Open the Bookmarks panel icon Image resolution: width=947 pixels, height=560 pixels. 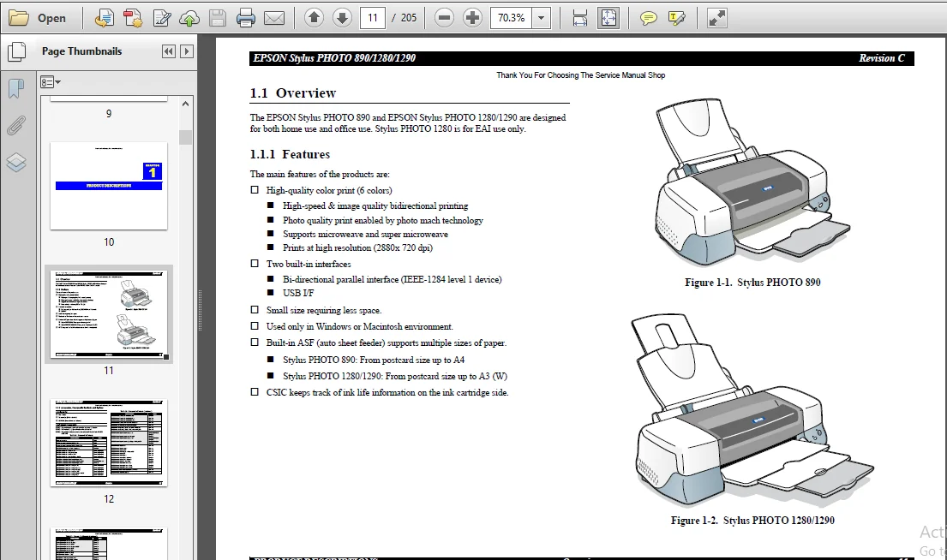(16, 89)
